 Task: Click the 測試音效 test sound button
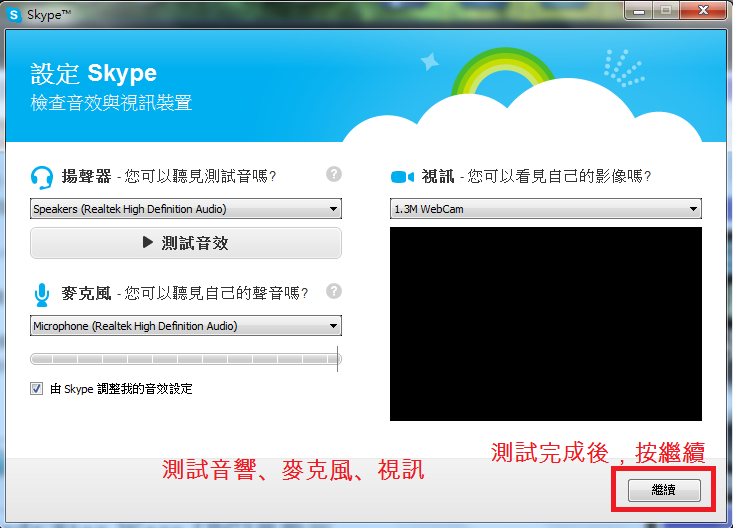pos(186,243)
